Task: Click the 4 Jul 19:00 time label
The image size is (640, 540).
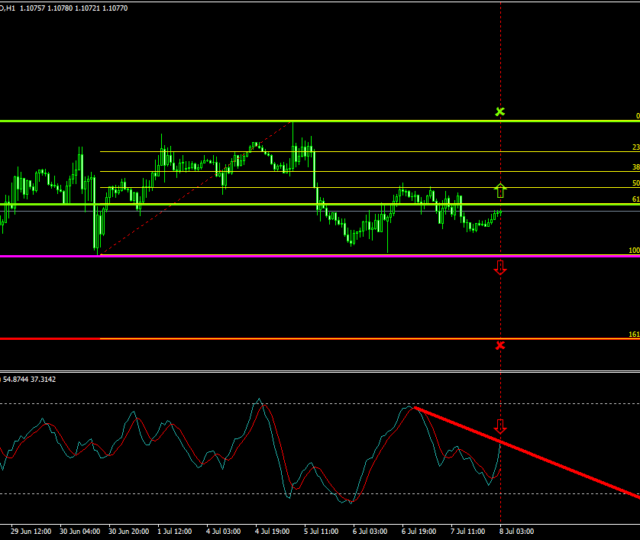Action: tap(272, 531)
